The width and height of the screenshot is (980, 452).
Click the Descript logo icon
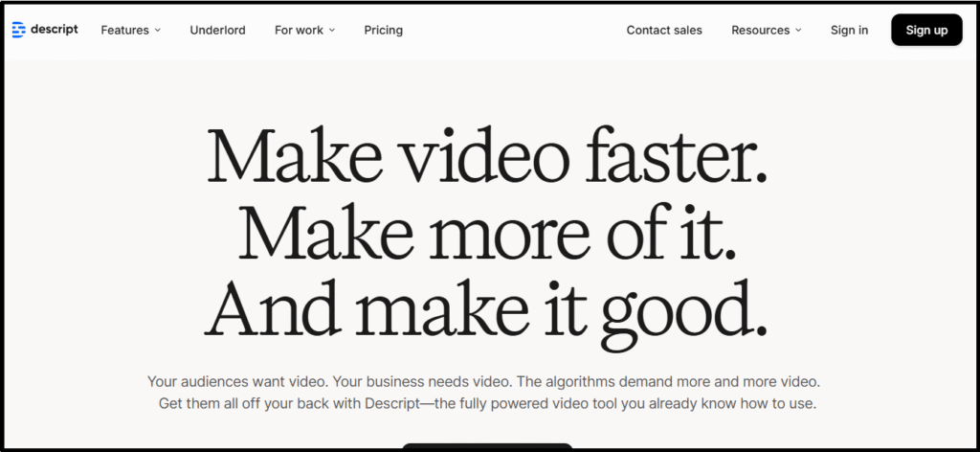pos(19,30)
